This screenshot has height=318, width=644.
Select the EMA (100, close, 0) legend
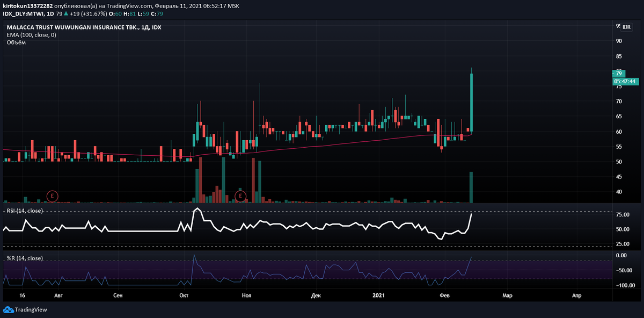(31, 35)
